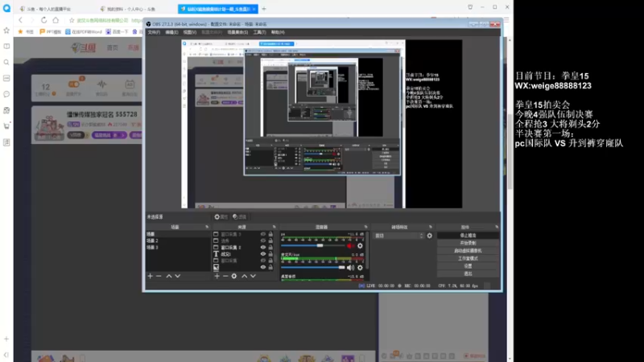Open OBS 视图(V) menu
This screenshot has height=362, width=644.
click(x=190, y=32)
